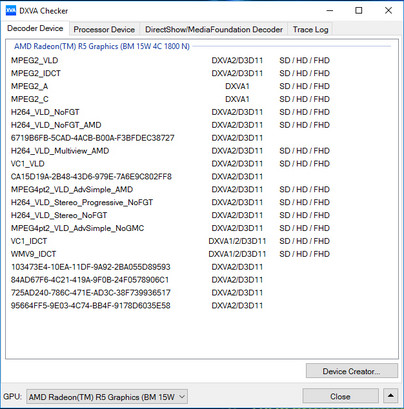The height and width of the screenshot is (409, 404).
Task: Switch to the Decoder Device tab
Action: click(x=35, y=28)
